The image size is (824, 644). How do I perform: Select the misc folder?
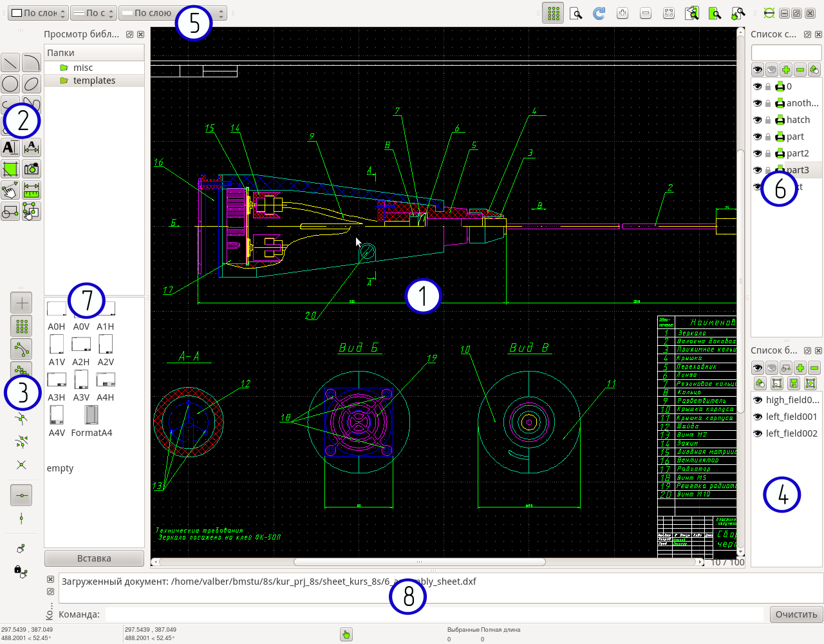[82, 67]
